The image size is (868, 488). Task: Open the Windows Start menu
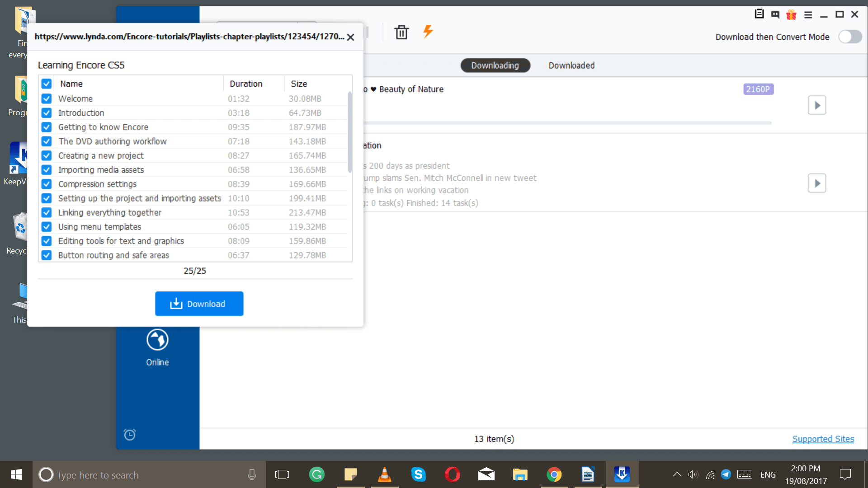(16, 474)
